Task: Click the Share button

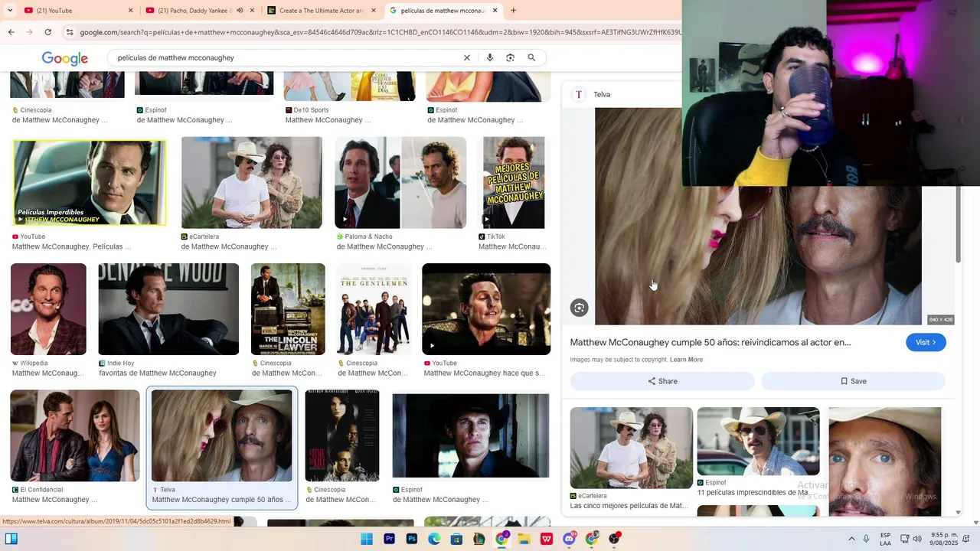Action: 662,381
